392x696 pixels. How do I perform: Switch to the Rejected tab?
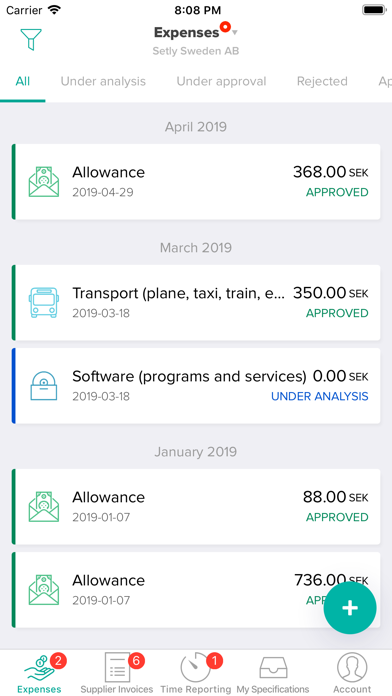tap(322, 82)
